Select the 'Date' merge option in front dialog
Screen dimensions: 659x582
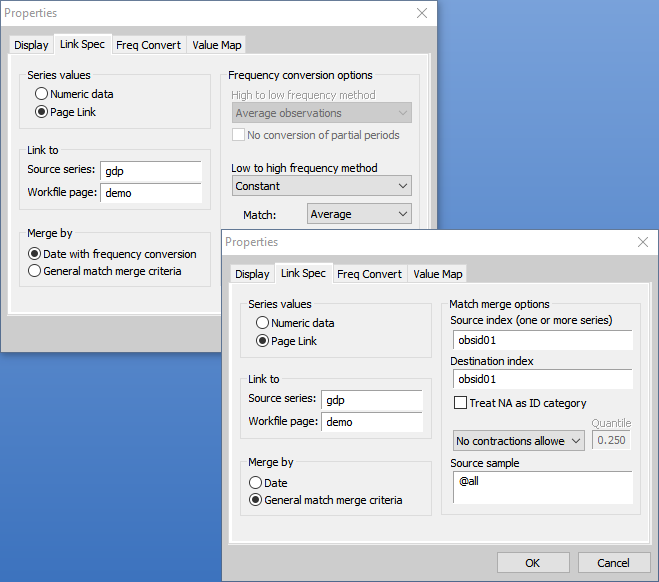pos(256,482)
